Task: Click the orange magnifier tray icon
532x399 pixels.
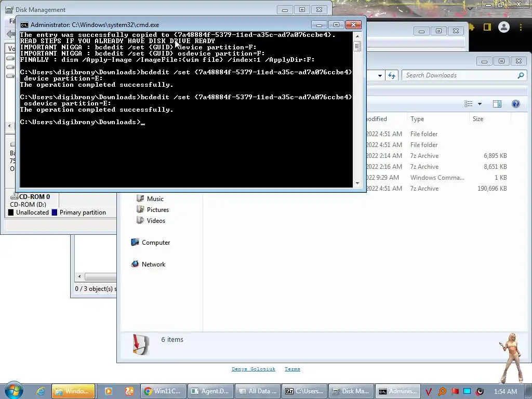Action: 442,392
